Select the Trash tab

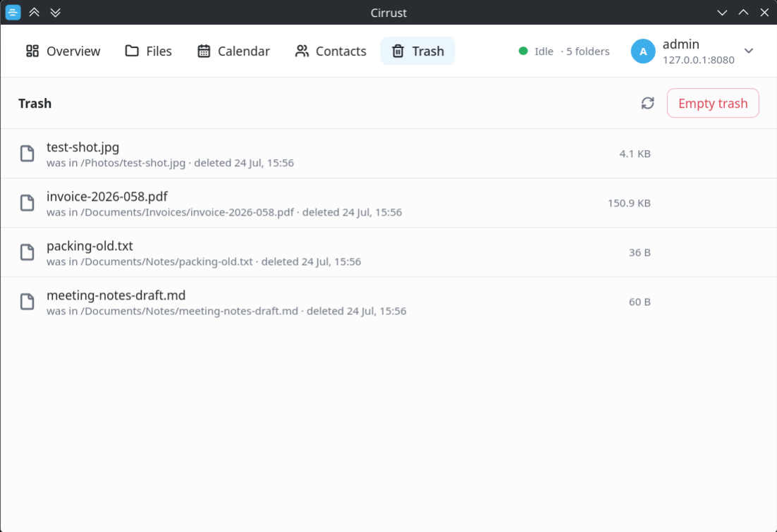(x=417, y=51)
